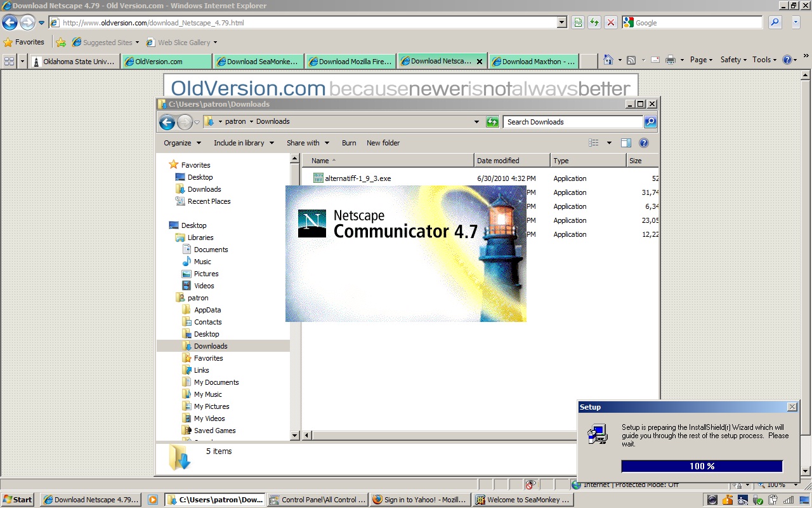
Task: Open the tab list dropdown arrow
Action: 23,61
